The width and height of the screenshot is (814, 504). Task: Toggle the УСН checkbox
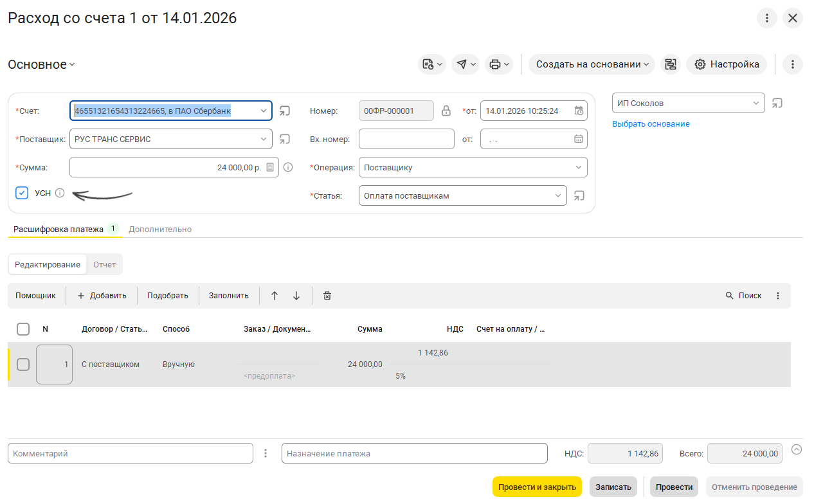coord(22,193)
